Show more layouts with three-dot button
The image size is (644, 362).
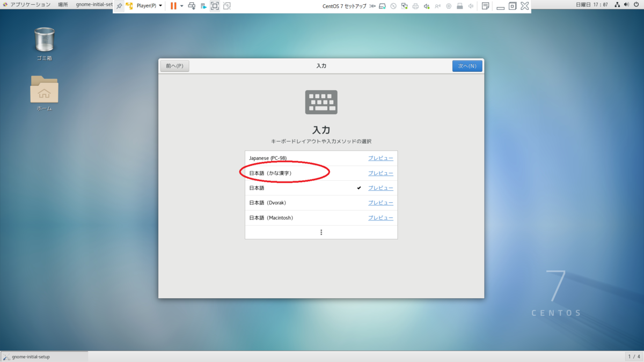click(321, 232)
